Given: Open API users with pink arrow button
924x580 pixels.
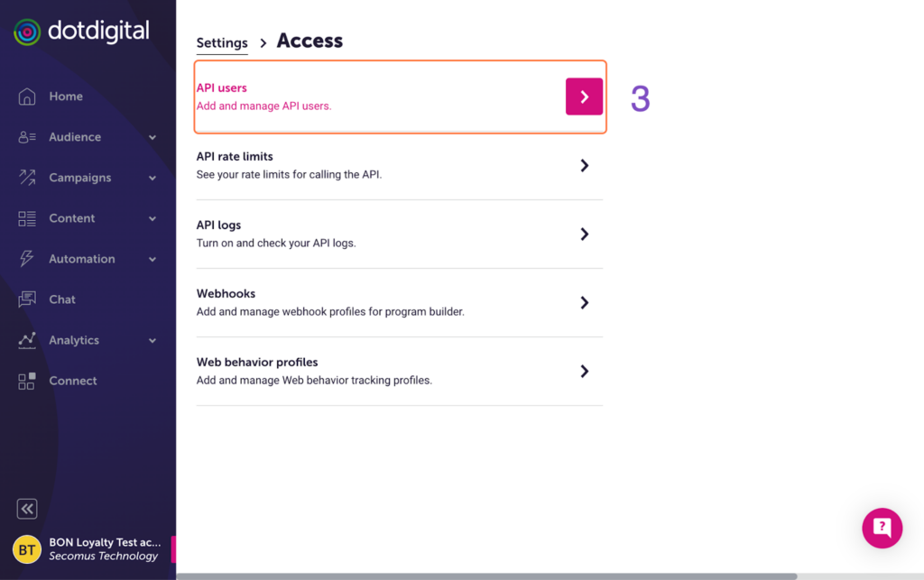Looking at the screenshot, I should (x=584, y=97).
